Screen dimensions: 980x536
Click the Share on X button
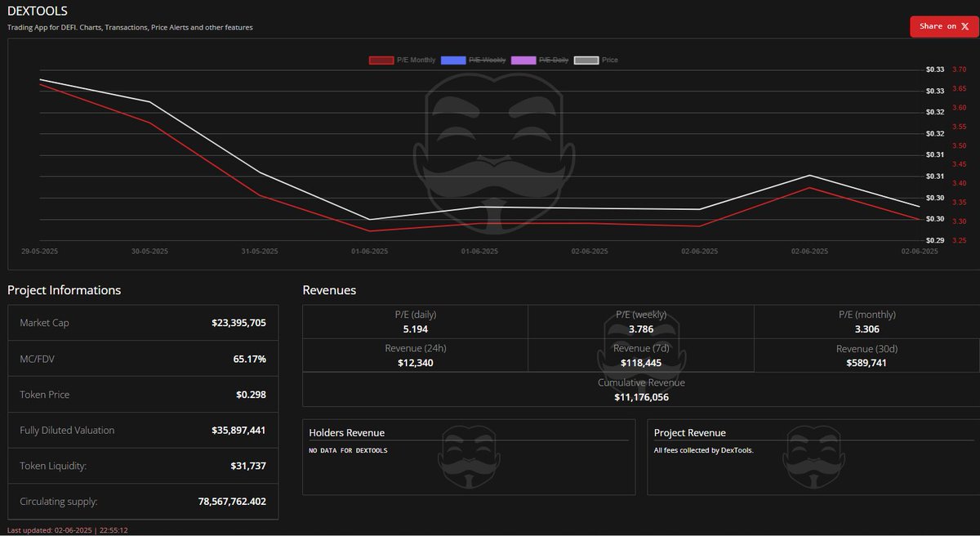click(x=944, y=26)
